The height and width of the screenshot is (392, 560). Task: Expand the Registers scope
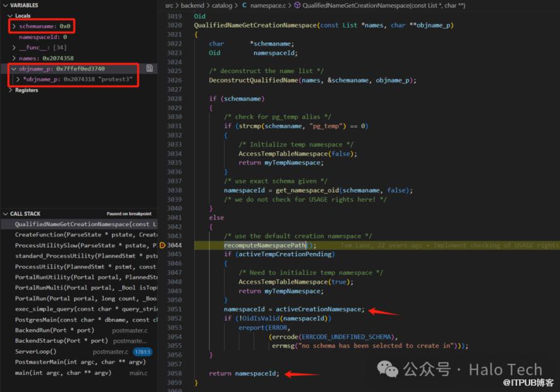(9, 90)
